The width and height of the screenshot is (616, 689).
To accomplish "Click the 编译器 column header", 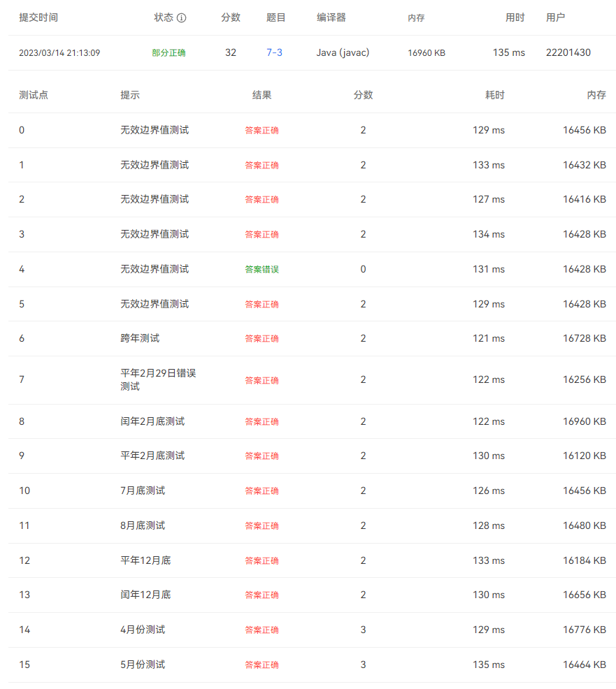I will coord(331,17).
